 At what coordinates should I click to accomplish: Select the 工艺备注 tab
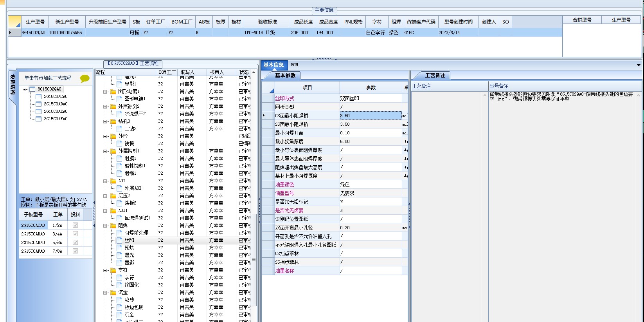point(435,76)
